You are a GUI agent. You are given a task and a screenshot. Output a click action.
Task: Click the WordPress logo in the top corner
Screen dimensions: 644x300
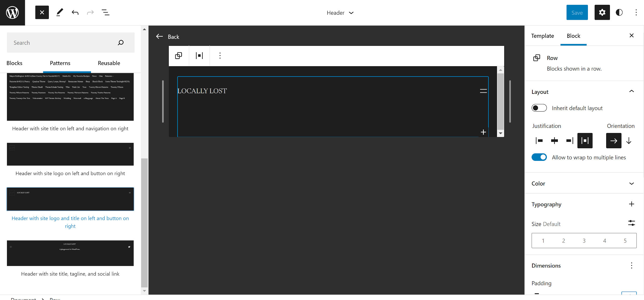click(12, 12)
